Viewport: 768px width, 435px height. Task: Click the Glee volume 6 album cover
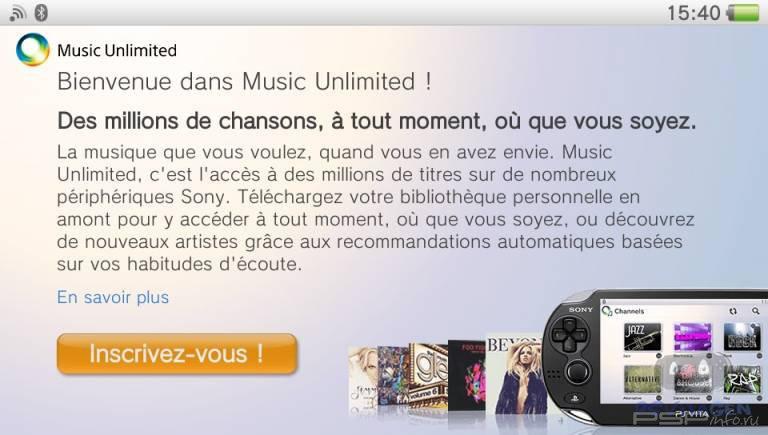(x=429, y=376)
